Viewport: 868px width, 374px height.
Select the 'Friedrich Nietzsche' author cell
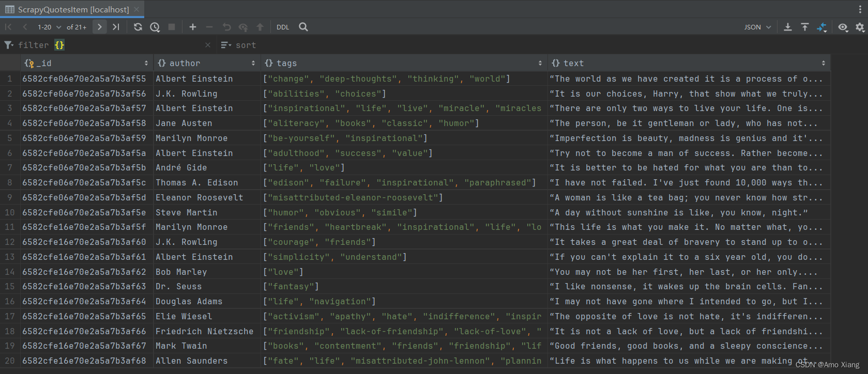pyautogui.click(x=207, y=331)
